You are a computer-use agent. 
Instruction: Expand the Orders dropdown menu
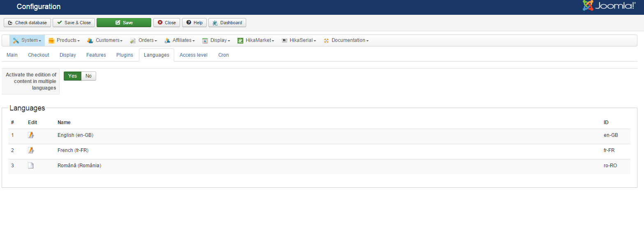pos(143,40)
